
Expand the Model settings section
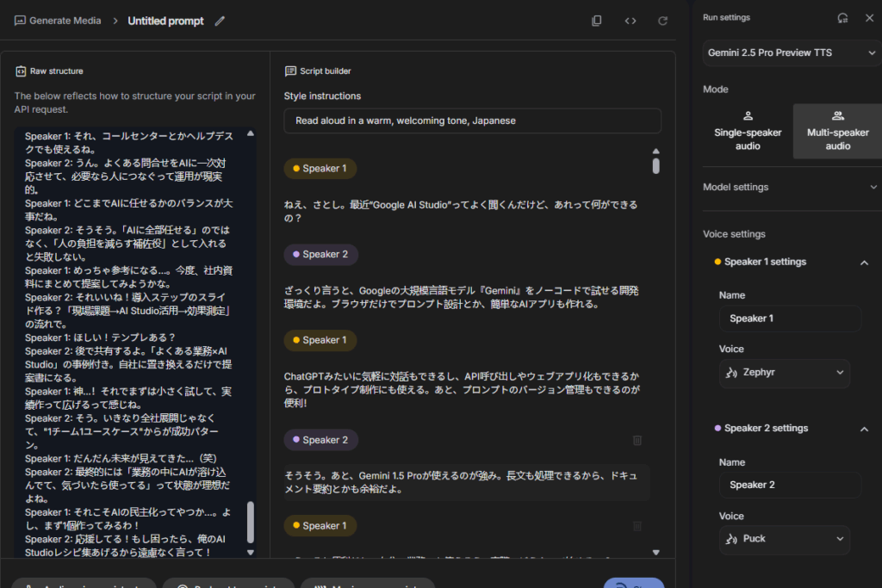click(x=791, y=187)
